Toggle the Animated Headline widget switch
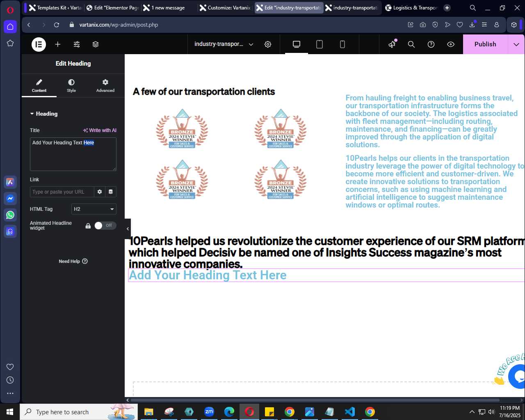Screen dimensions: 525x420 pyautogui.click(x=105, y=226)
